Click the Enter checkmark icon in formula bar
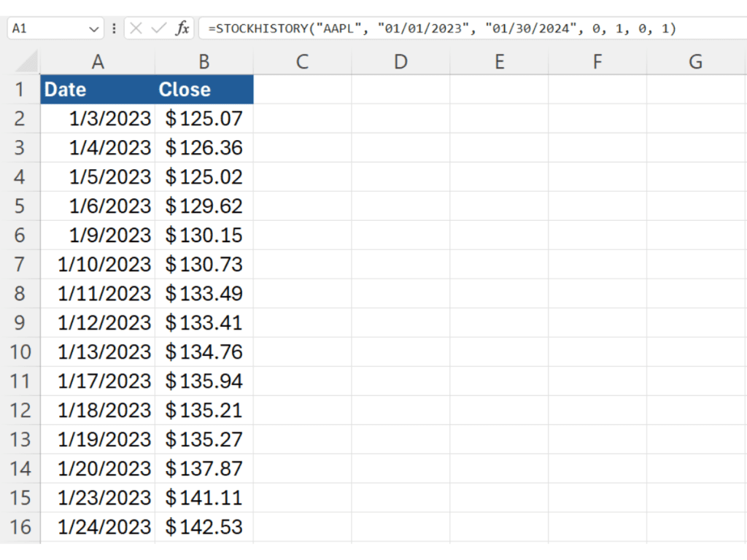Image resolution: width=747 pixels, height=560 pixels. click(158, 28)
